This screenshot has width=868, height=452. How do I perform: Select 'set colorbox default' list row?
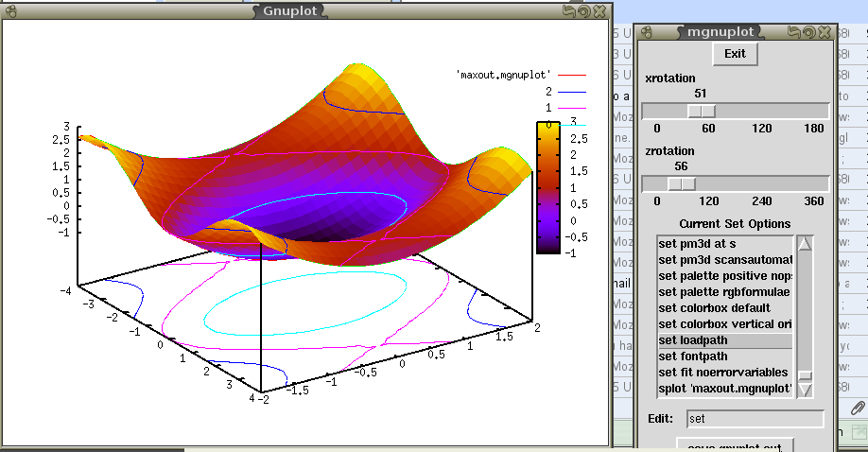[725, 308]
